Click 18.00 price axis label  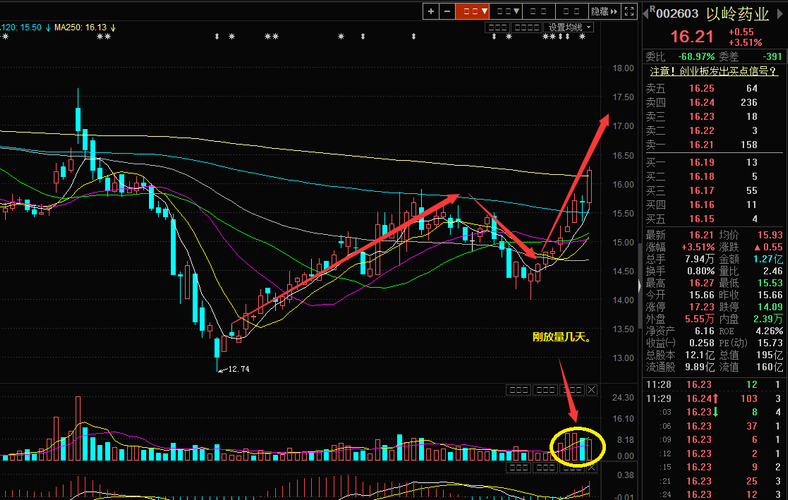click(623, 68)
